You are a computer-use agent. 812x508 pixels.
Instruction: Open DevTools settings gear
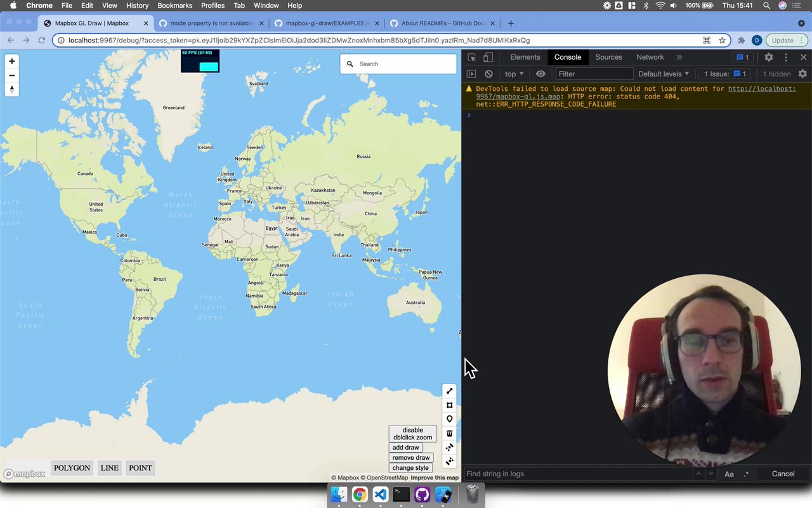[x=768, y=57]
